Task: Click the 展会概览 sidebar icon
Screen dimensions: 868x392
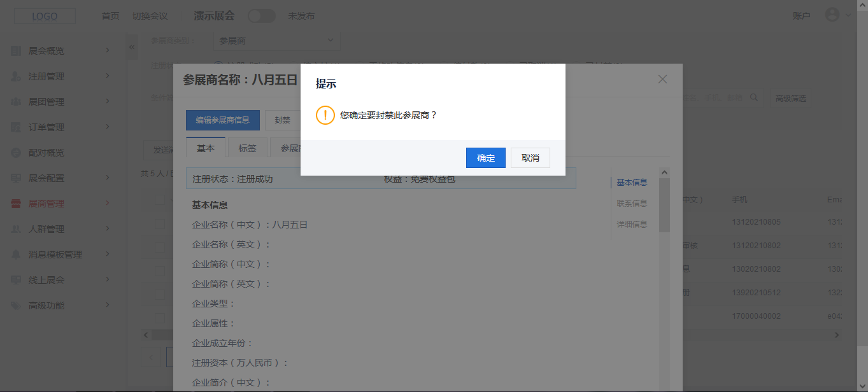Action: (16, 51)
